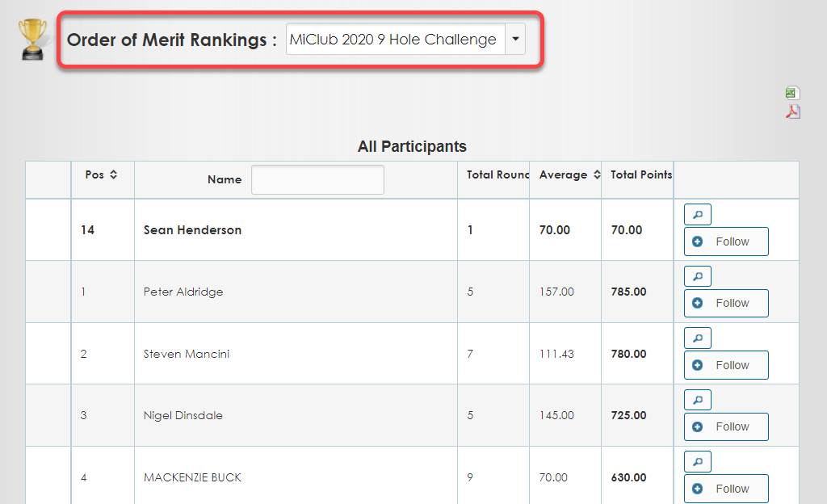
Task: Click total points value 780.00
Action: 628,354
